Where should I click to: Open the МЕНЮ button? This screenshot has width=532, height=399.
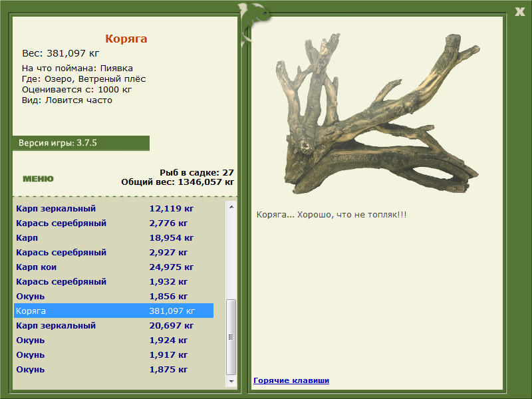(38, 179)
